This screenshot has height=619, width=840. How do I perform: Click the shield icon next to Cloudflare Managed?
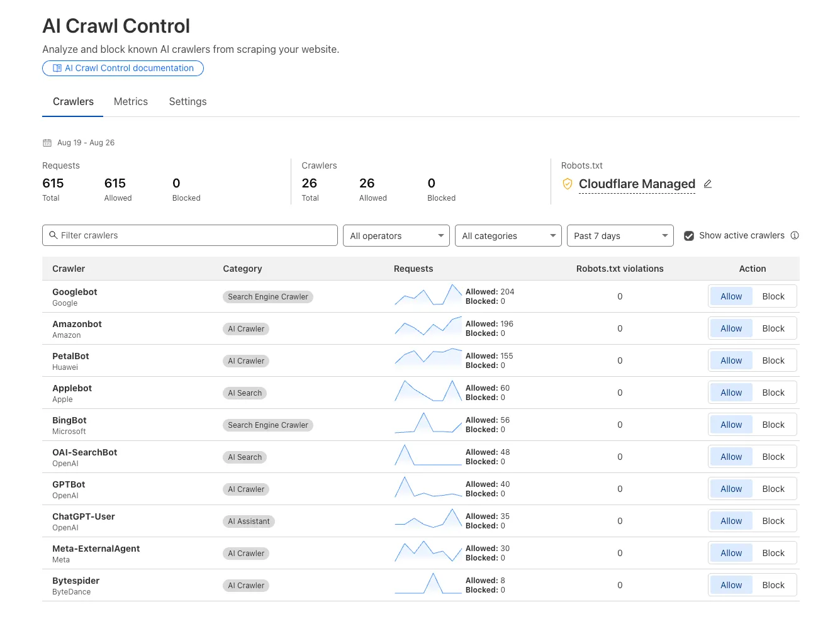pyautogui.click(x=567, y=184)
